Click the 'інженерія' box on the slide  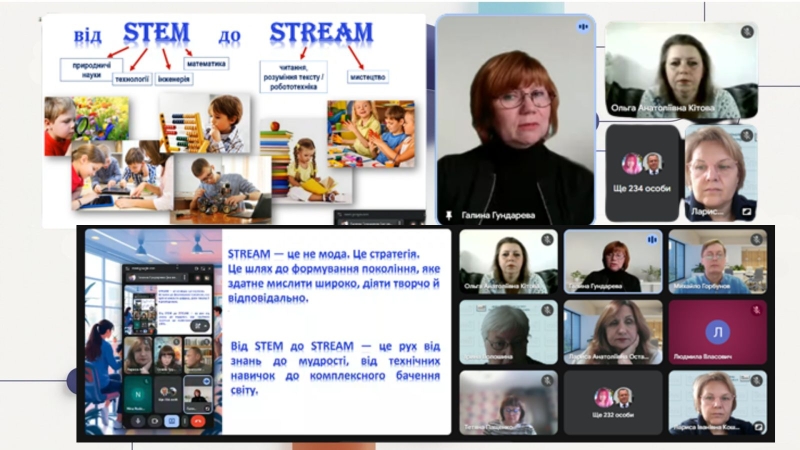tap(174, 79)
